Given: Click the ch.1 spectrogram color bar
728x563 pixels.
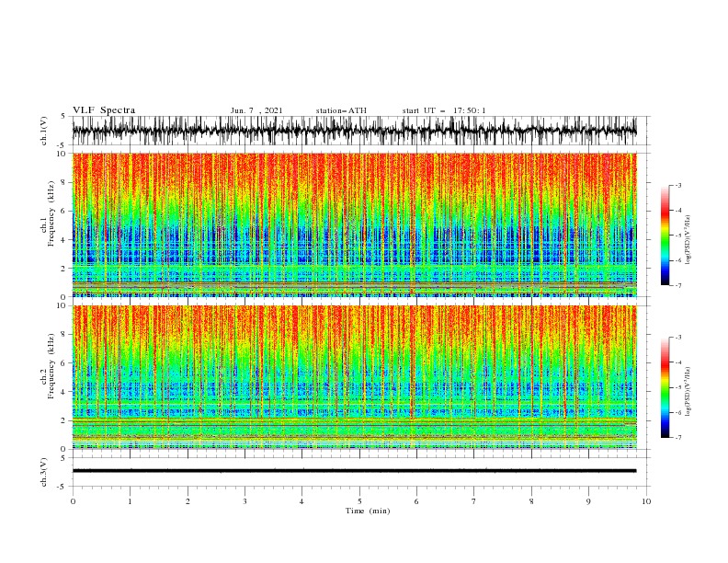Looking at the screenshot, I should [665, 236].
